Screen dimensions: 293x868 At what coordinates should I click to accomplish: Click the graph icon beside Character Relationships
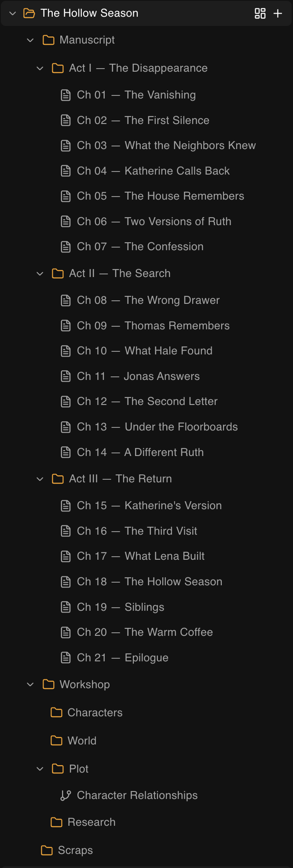pos(66,795)
